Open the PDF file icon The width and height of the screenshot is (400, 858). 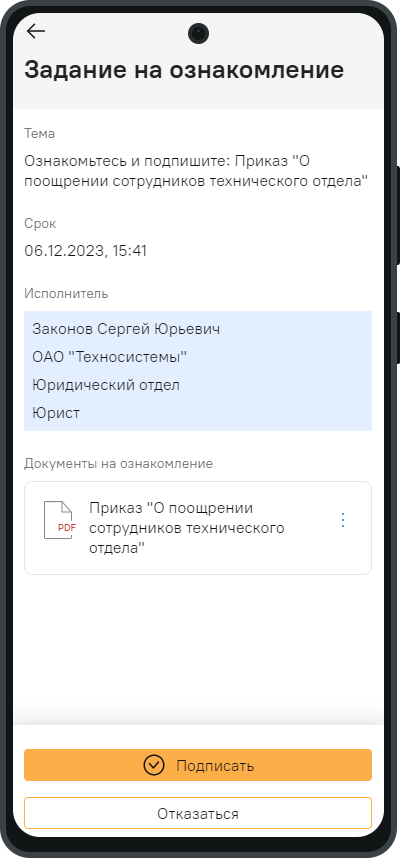(59, 520)
